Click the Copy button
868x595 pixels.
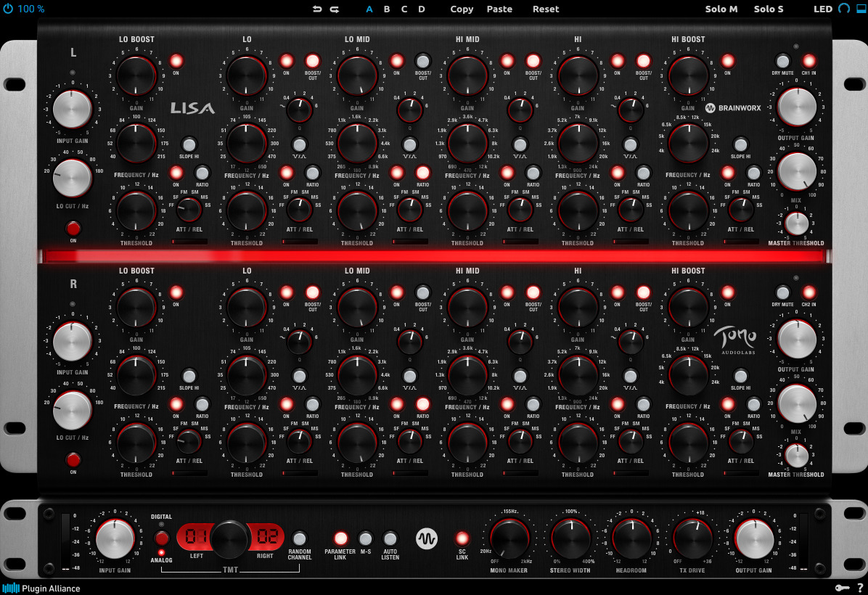[x=462, y=9]
